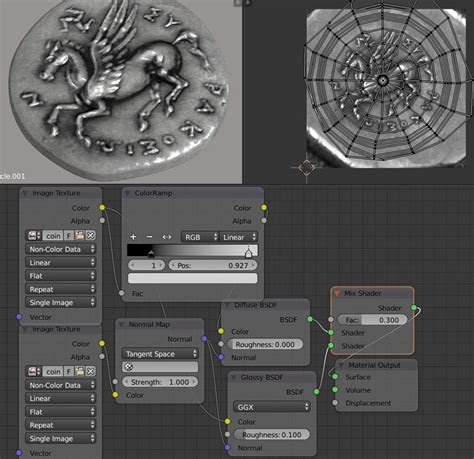474x459 pixels.
Task: Click bottom Image Texture Color output socket
Action: (x=102, y=343)
